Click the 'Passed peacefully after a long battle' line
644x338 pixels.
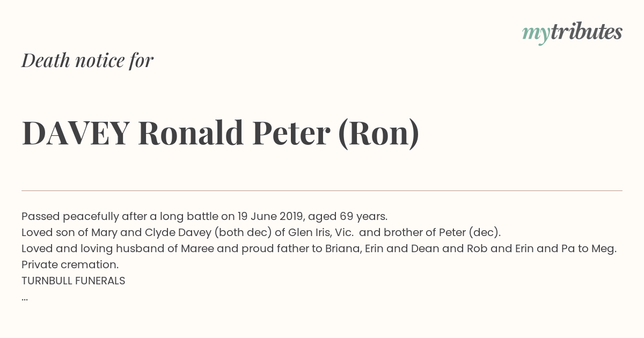coord(204,217)
